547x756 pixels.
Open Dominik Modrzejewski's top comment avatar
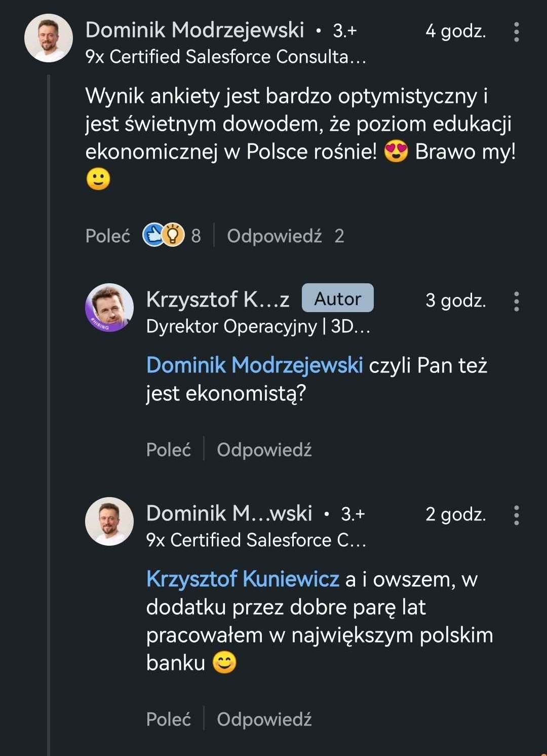49,38
